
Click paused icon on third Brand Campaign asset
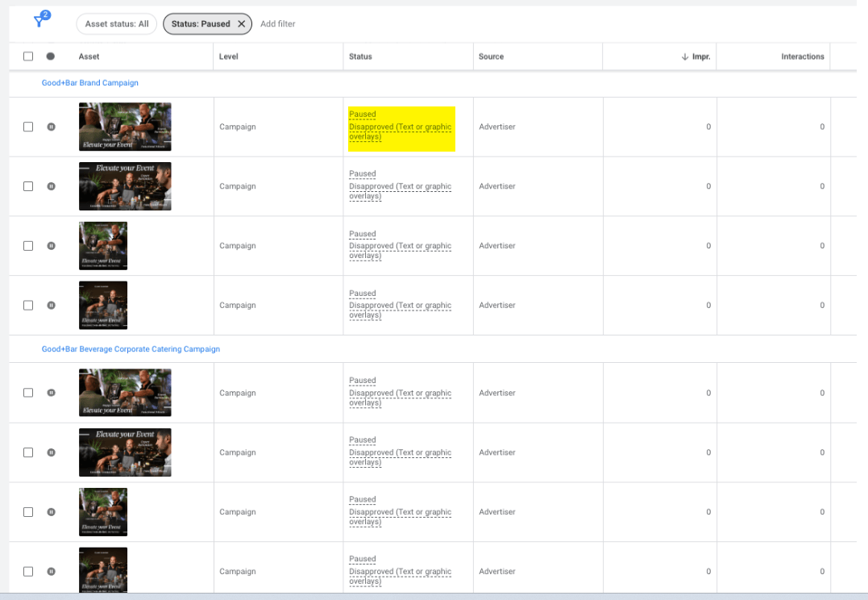point(51,246)
